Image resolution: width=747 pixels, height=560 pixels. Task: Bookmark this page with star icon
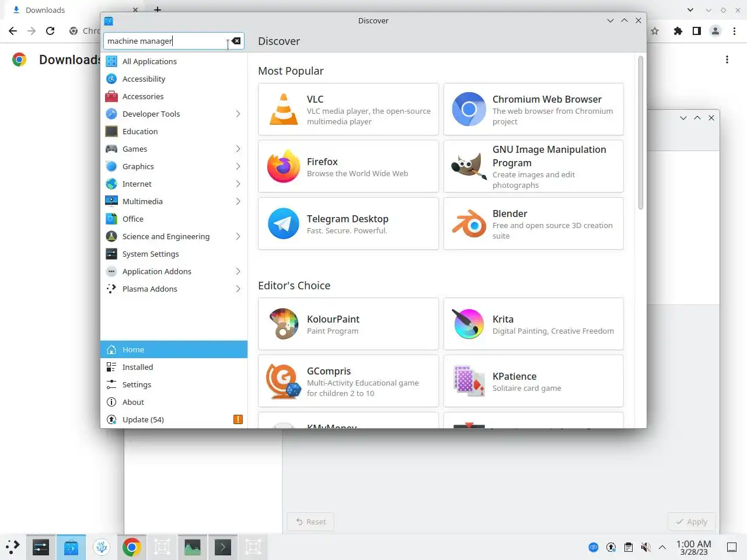pos(655,31)
